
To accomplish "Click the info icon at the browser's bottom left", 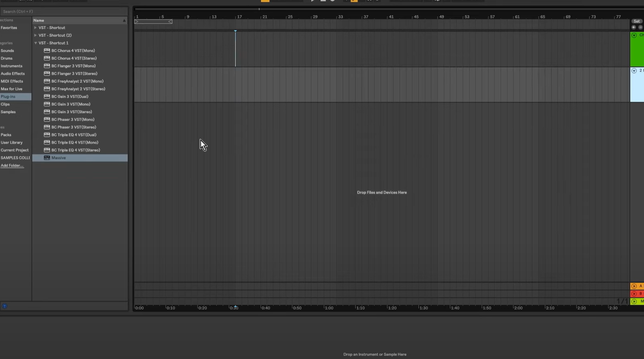I will tap(5, 306).
